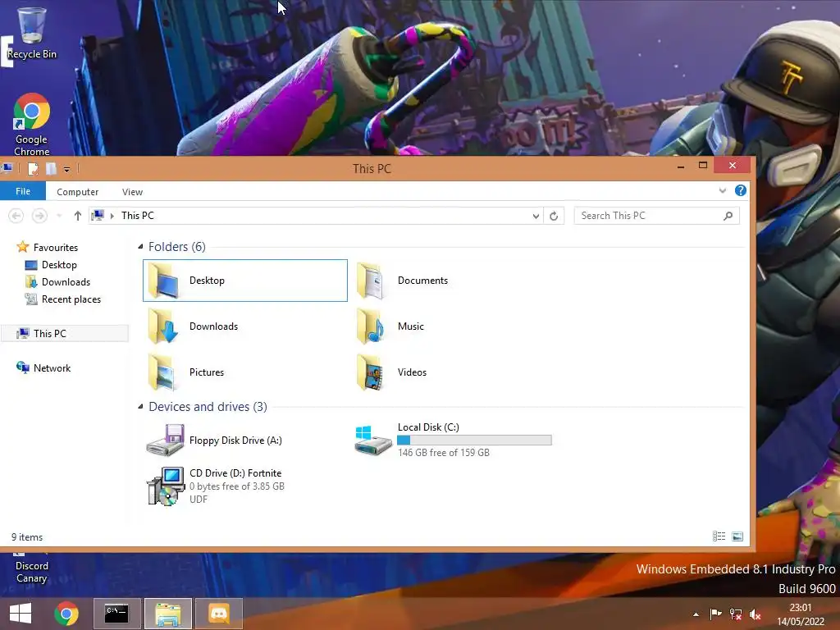Click the Forward navigation arrow
The image size is (840, 630).
39,216
